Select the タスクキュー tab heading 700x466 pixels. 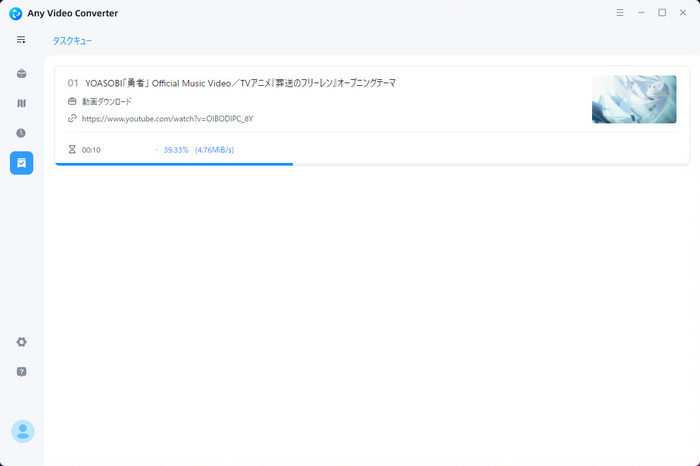coord(72,41)
